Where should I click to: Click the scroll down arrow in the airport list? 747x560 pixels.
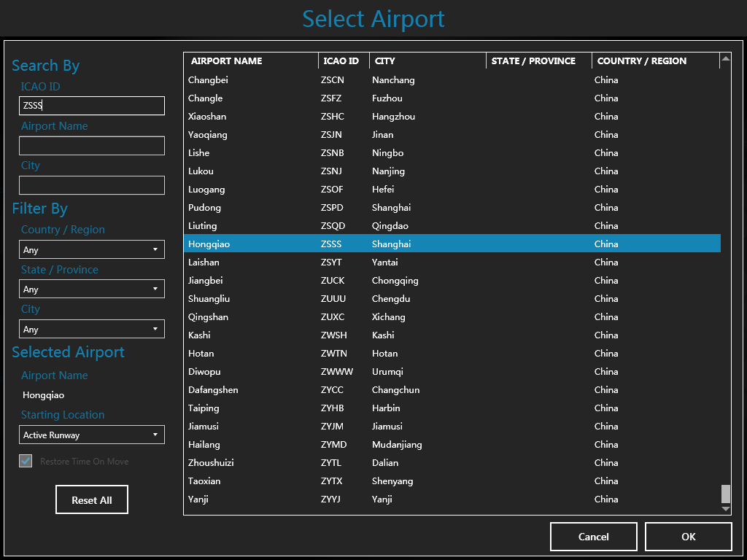pos(725,509)
